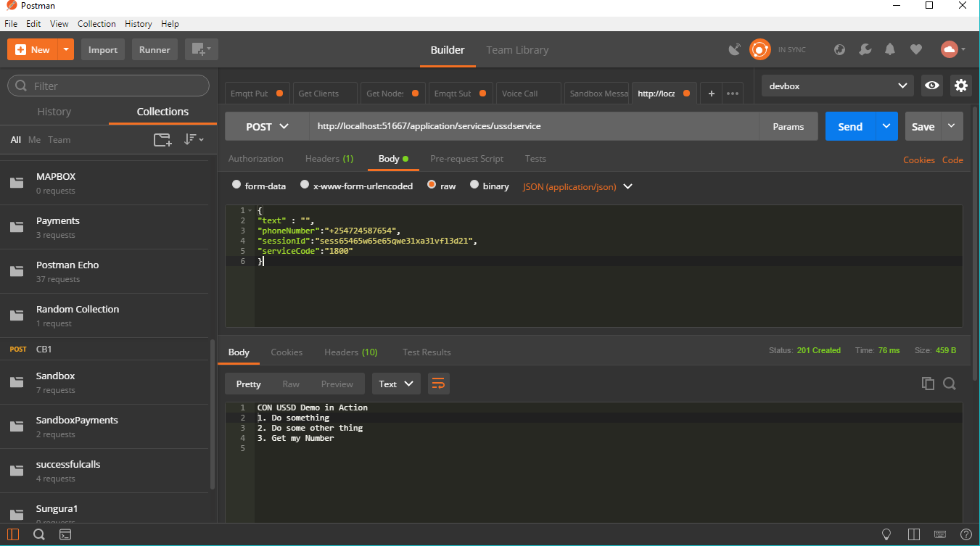Image resolution: width=980 pixels, height=546 pixels.
Task: Open Save button dropdown arrow
Action: pyautogui.click(x=952, y=126)
